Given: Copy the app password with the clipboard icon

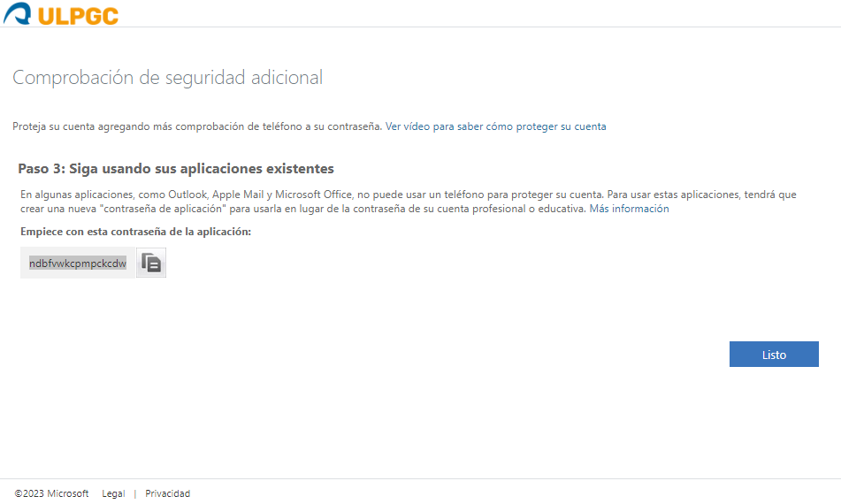Looking at the screenshot, I should click(151, 263).
